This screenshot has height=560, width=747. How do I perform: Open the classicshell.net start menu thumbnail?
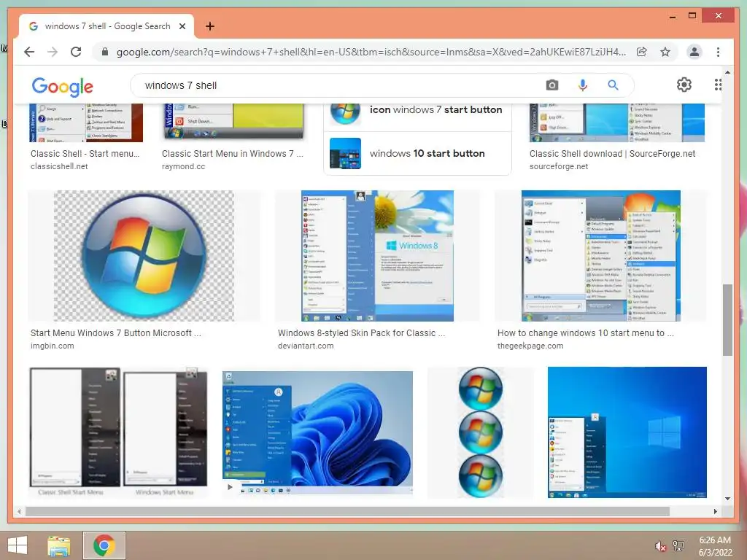click(86, 122)
